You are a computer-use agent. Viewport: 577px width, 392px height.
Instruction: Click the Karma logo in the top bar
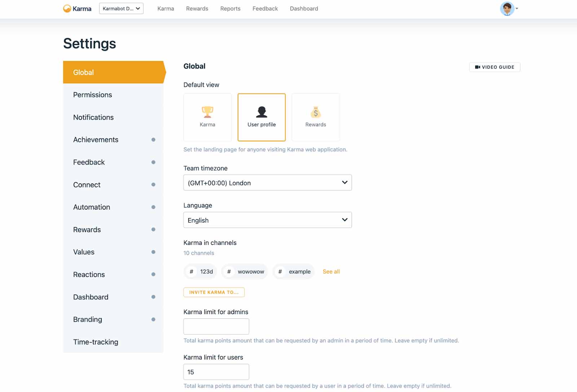tap(77, 8)
